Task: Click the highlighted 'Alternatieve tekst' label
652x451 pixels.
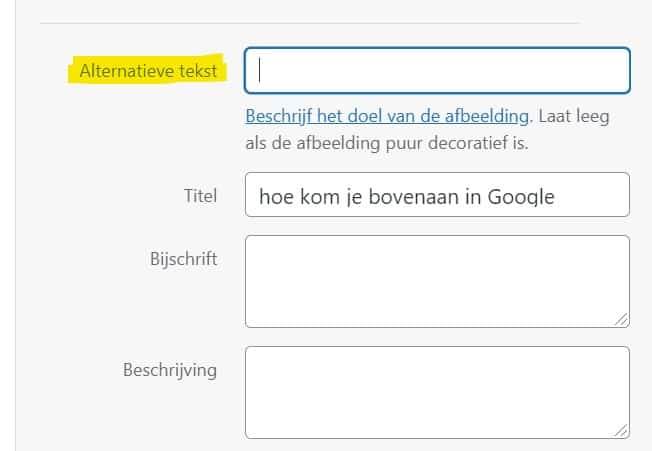Action: pos(148,71)
